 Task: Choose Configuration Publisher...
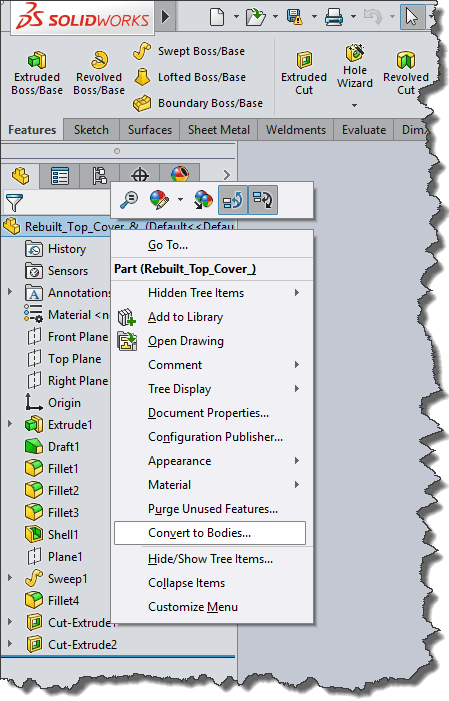212,437
